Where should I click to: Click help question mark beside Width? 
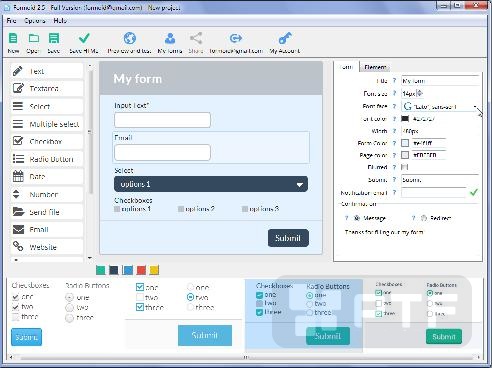click(394, 131)
